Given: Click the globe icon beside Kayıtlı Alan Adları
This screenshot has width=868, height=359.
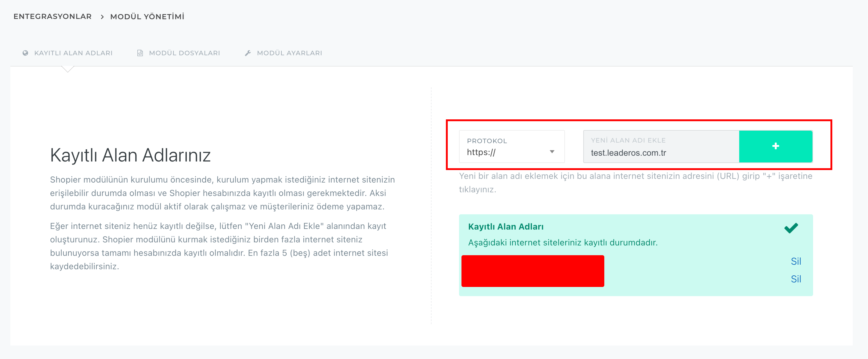Looking at the screenshot, I should click(x=25, y=53).
